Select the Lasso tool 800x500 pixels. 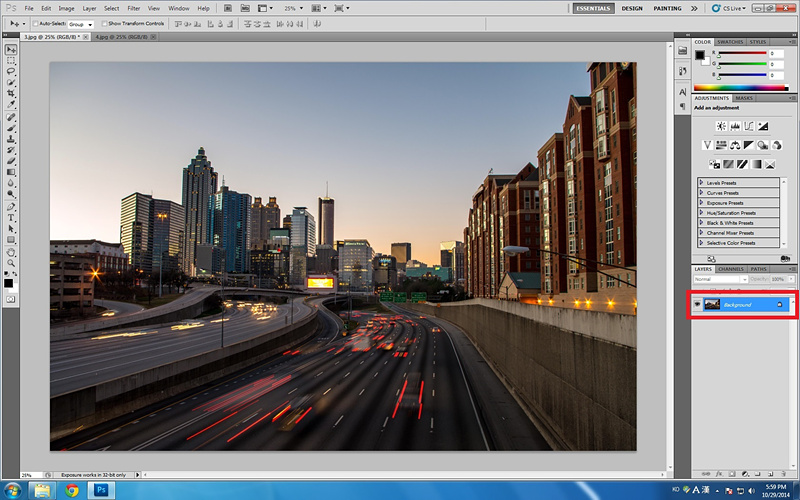pos(11,71)
